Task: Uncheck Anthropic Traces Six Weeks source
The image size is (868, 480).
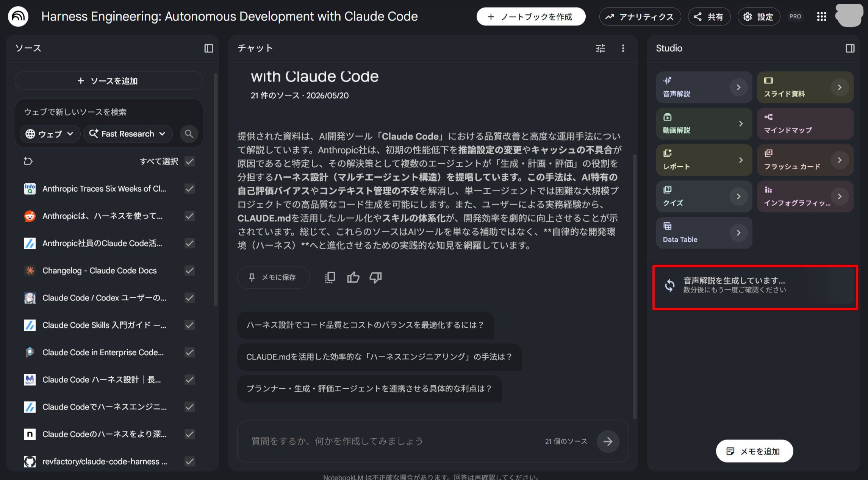Action: (190, 189)
